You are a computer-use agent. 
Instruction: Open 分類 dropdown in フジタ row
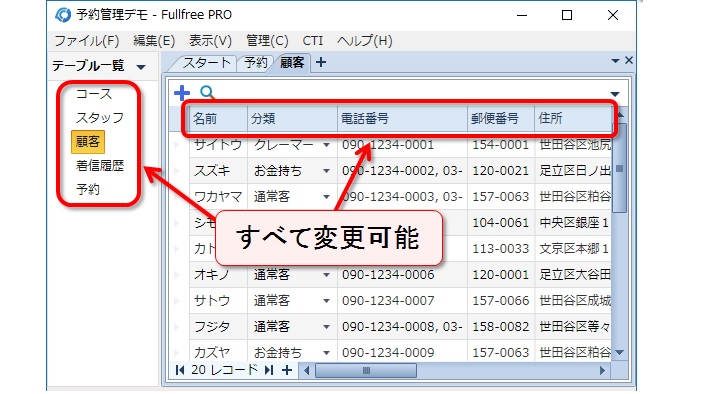click(326, 326)
